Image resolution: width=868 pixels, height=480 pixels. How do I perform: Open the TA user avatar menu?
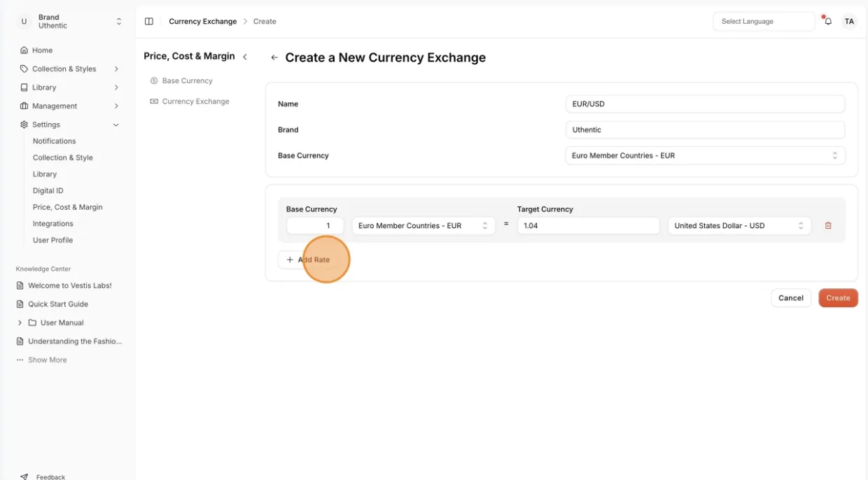[849, 22]
